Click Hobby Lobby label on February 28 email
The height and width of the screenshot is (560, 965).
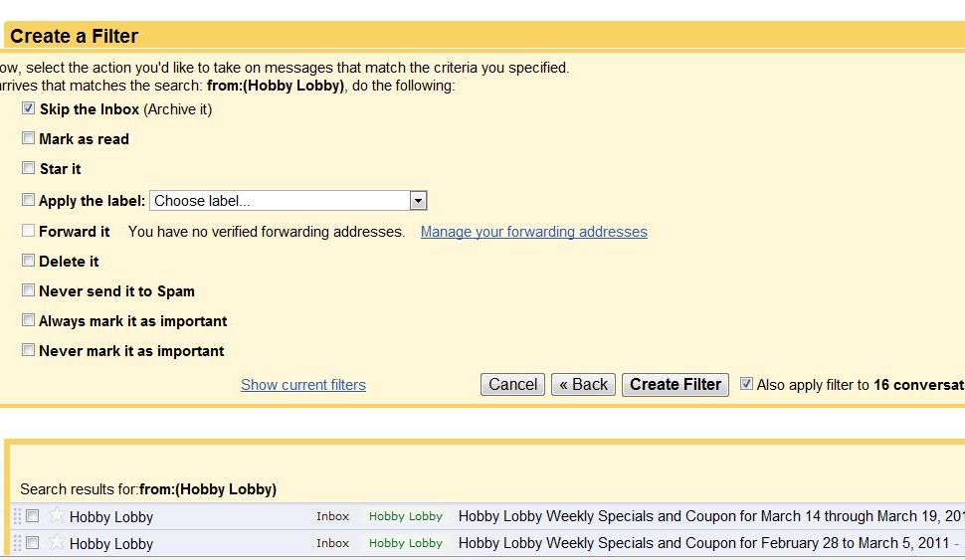(406, 543)
